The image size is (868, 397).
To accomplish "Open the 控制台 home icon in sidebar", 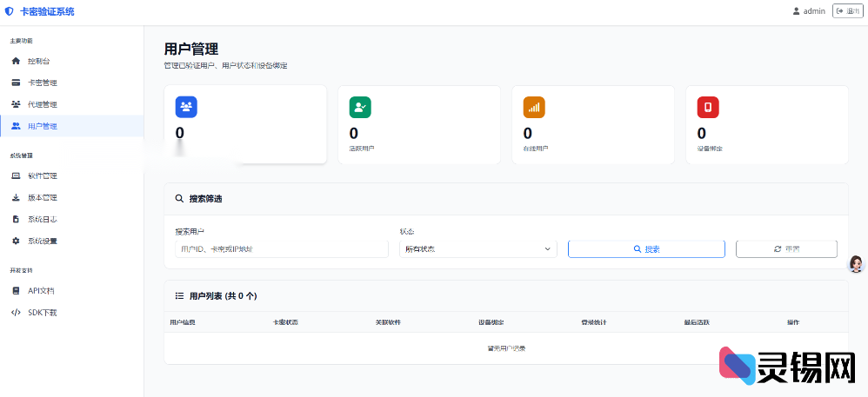I will (x=16, y=62).
